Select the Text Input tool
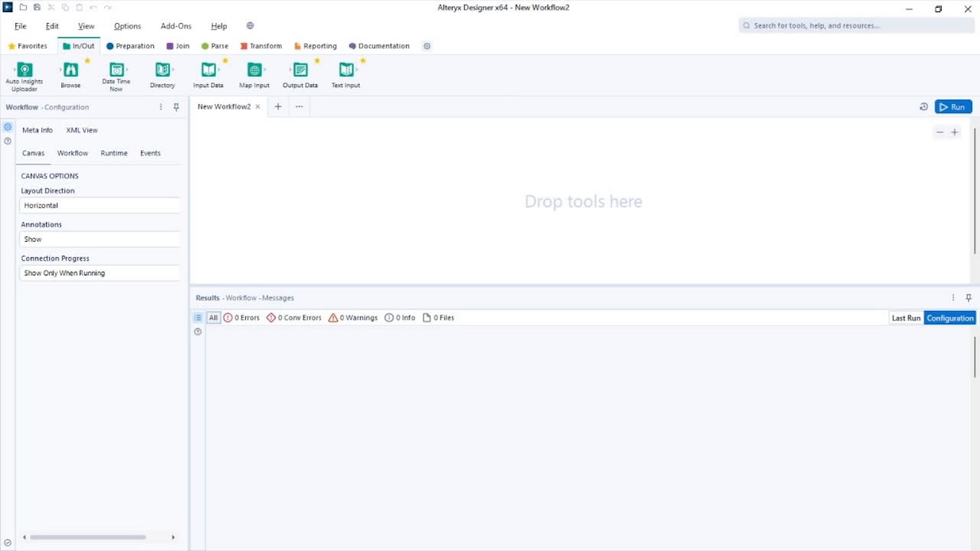 pyautogui.click(x=346, y=75)
